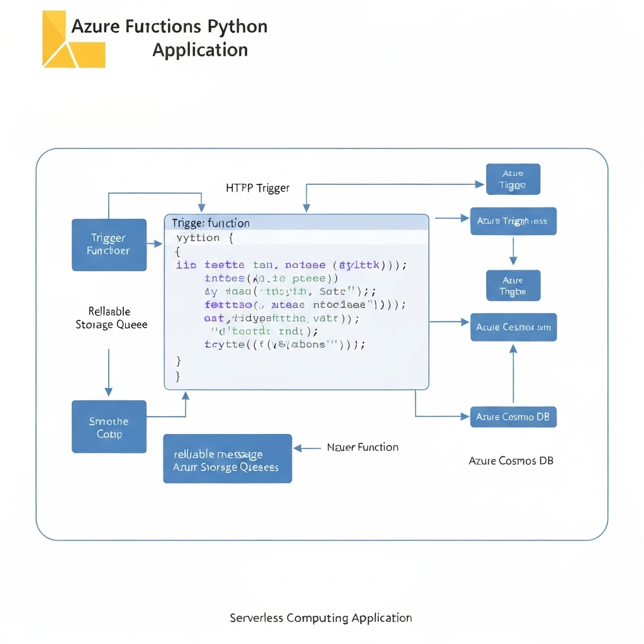Screen dimensions: 644x644
Task: Click the plain 'Azure Cosmos DB' caption text
Action: (x=511, y=461)
